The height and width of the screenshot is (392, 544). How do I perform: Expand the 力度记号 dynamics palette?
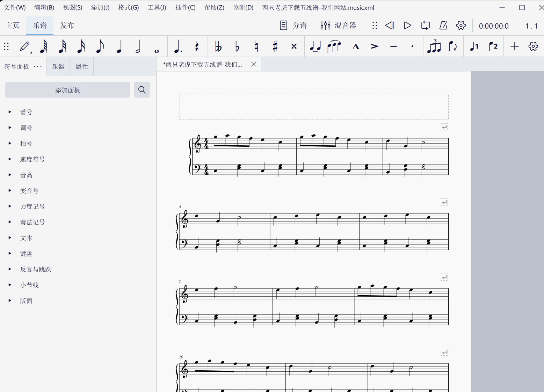point(10,206)
